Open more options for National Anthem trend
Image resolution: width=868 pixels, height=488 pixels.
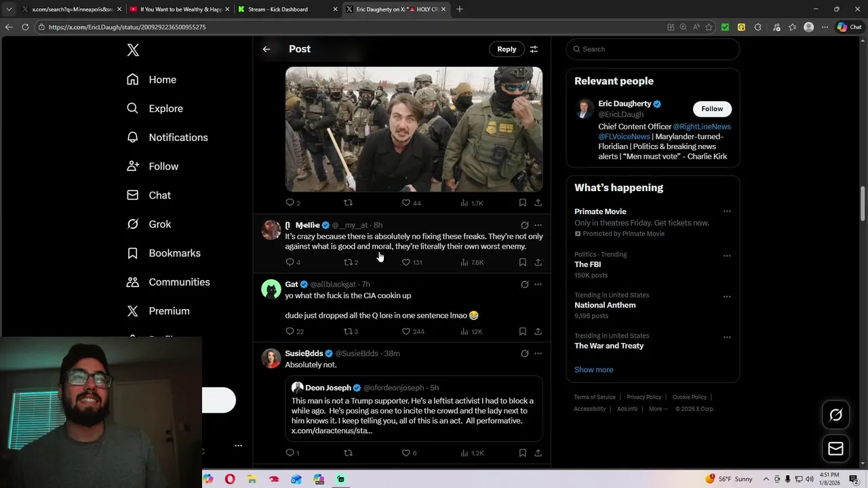coord(727,297)
